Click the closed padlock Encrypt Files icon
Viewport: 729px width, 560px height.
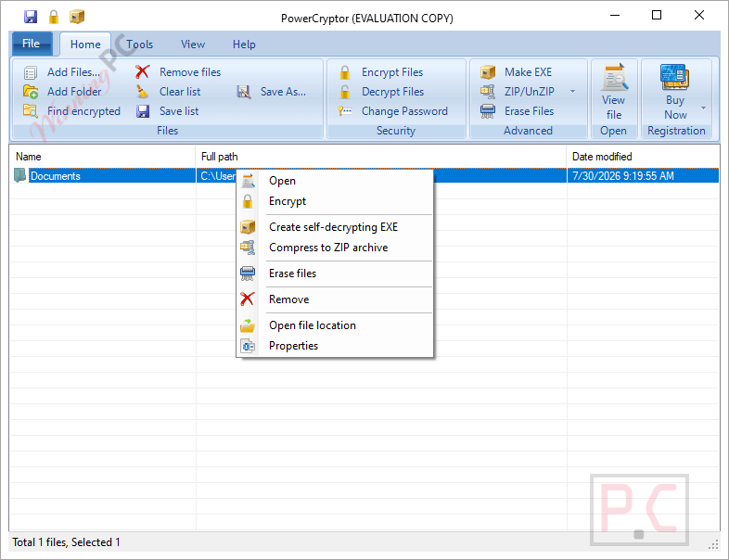(345, 72)
